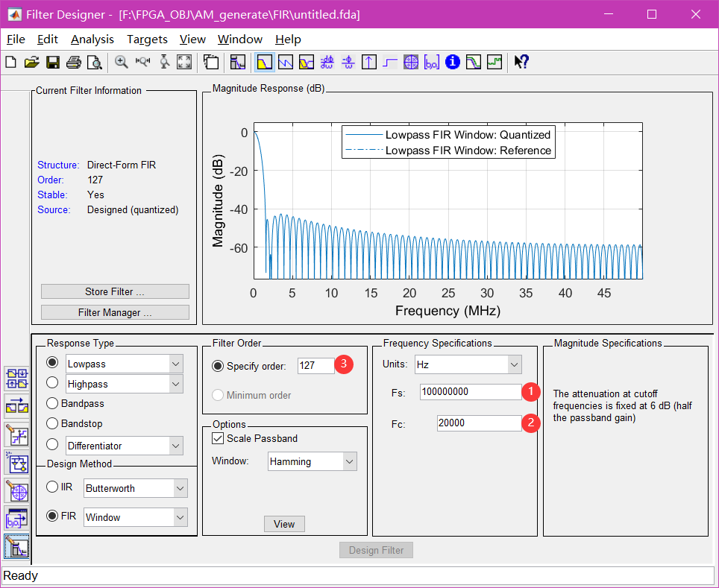The height and width of the screenshot is (588, 719).
Task: Show Pole/Zero plot
Action: pos(411,62)
